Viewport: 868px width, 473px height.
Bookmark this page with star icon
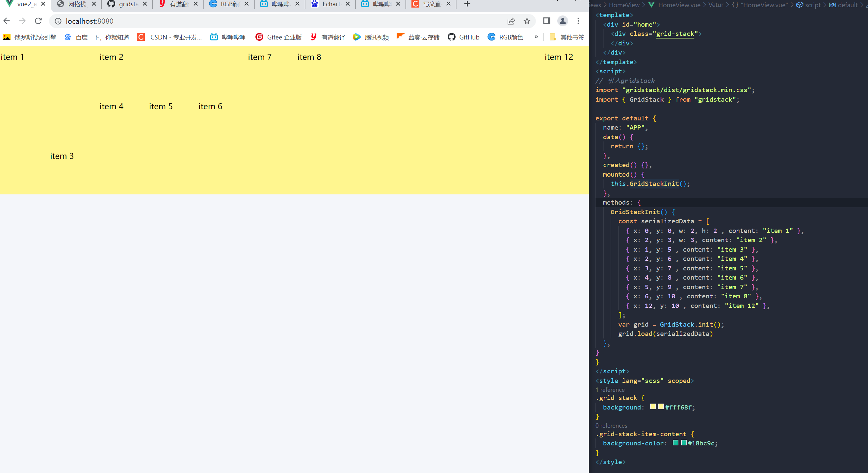pyautogui.click(x=527, y=21)
